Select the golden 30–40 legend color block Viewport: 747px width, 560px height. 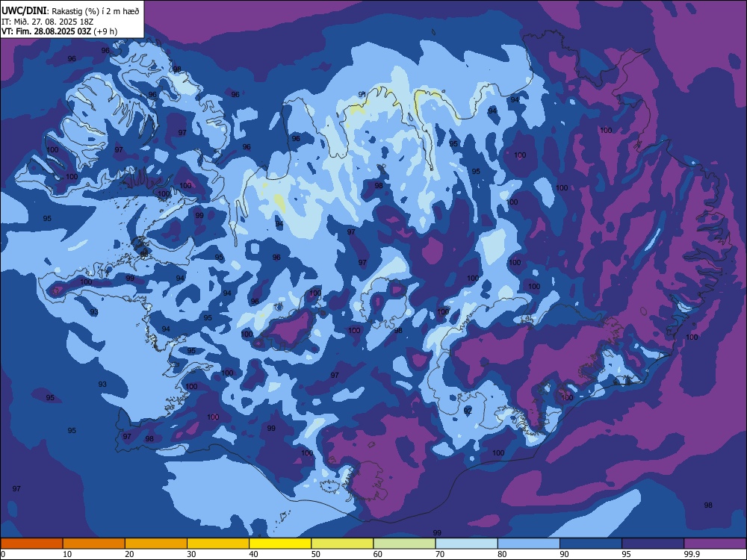click(x=218, y=544)
